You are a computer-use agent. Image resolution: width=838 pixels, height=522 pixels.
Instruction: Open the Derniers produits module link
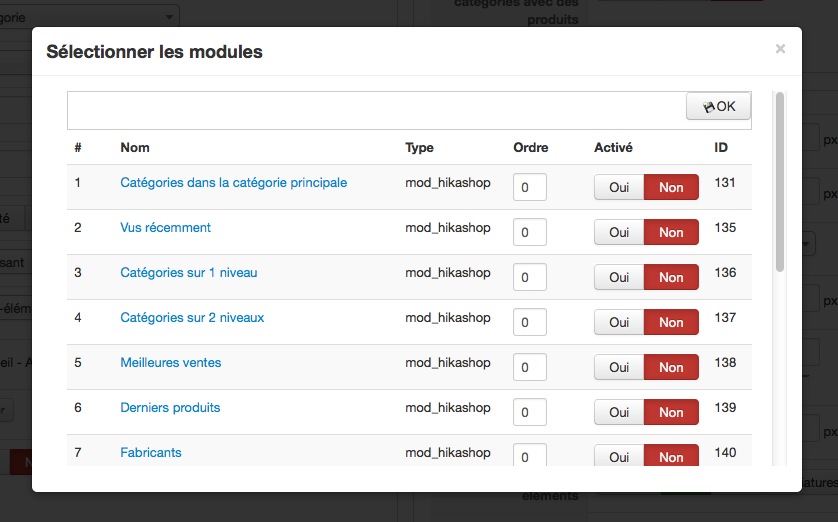[170, 407]
